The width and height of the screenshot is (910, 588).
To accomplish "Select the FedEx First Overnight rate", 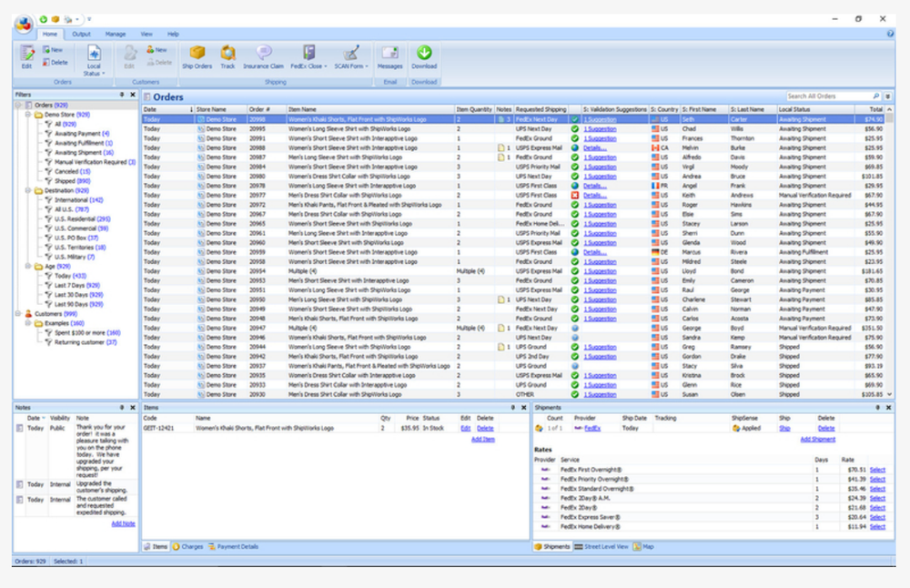I will pyautogui.click(x=877, y=471).
